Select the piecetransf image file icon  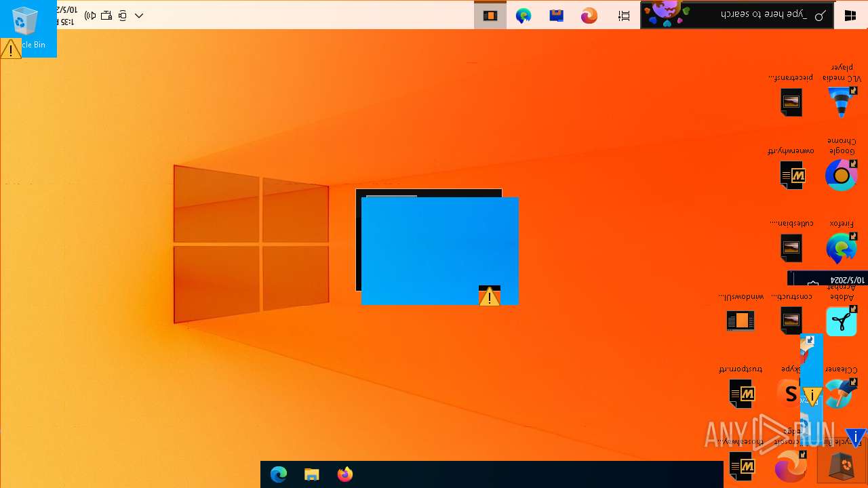(791, 102)
